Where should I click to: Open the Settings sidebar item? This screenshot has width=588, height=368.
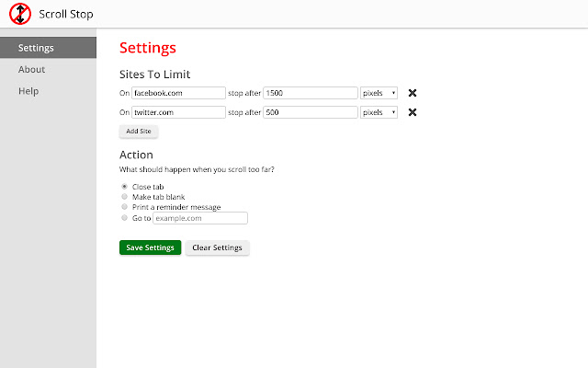48,48
